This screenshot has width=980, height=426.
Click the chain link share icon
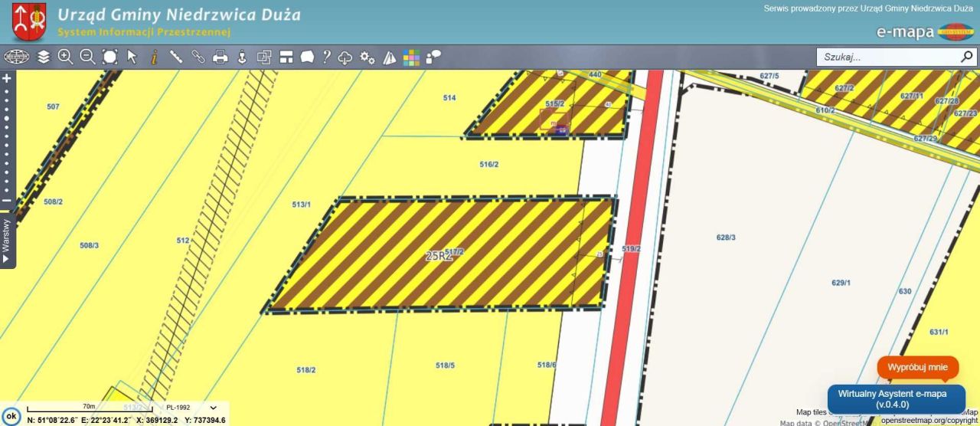click(x=198, y=57)
